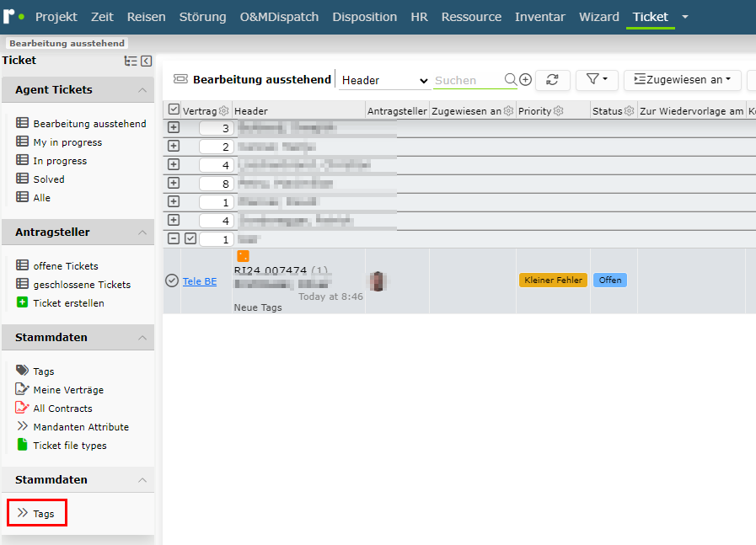Image resolution: width=756 pixels, height=545 pixels.
Task: Click the Suchen search input
Action: [468, 81]
